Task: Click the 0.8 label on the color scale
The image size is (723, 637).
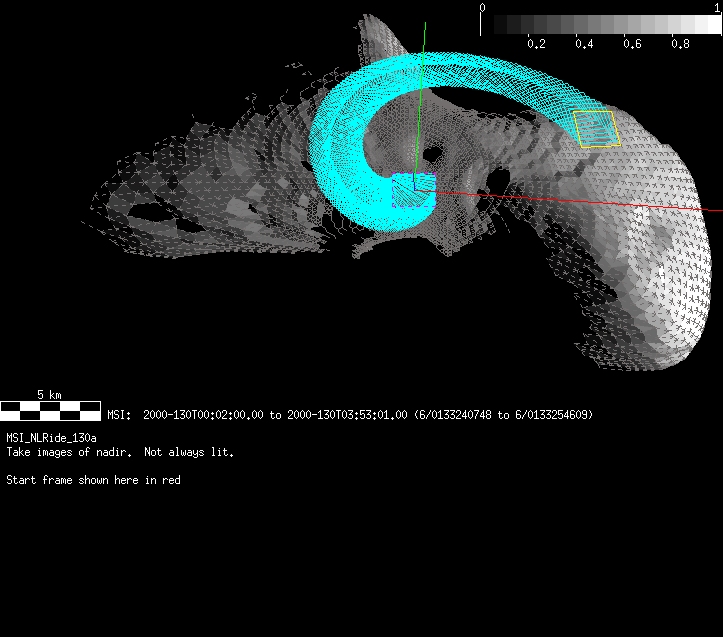Action: (680, 44)
